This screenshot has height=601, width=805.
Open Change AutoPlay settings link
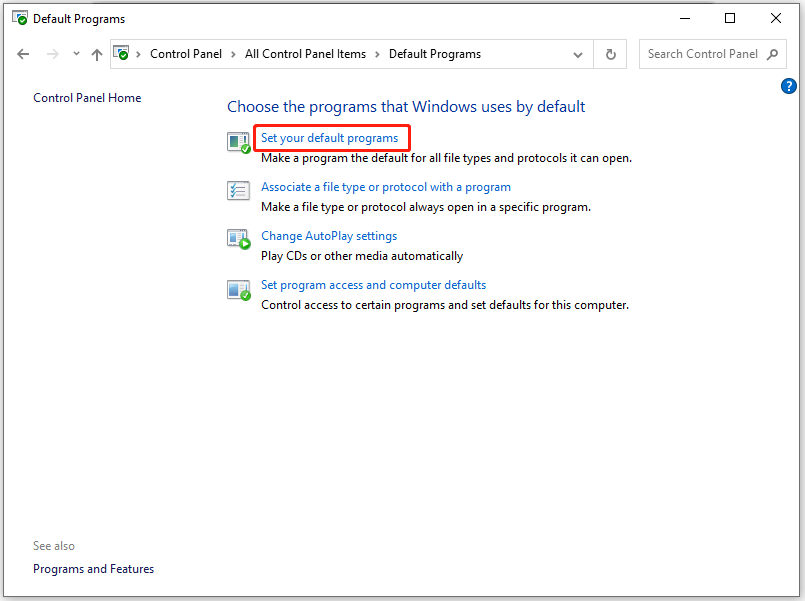tap(329, 236)
